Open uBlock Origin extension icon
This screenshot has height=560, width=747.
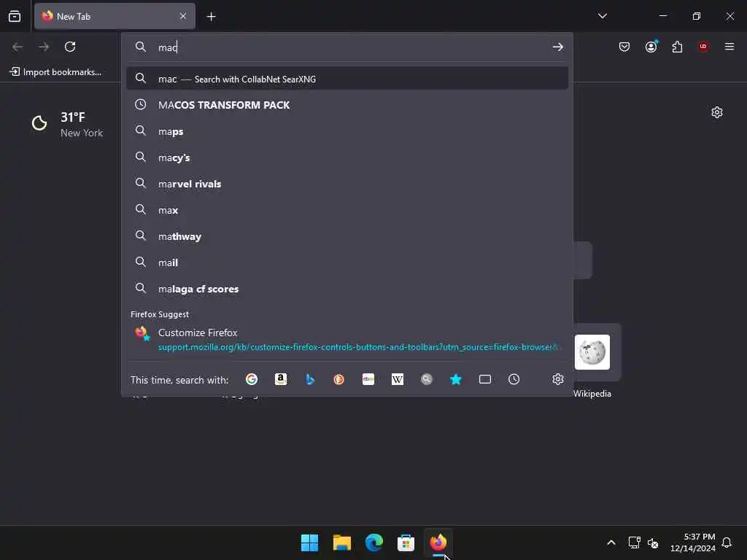[x=703, y=47]
